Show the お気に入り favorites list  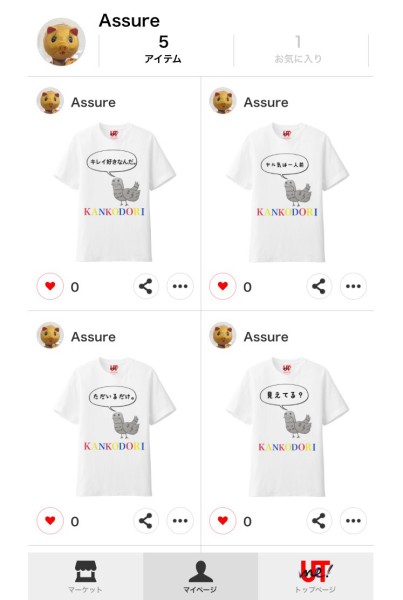(298, 50)
